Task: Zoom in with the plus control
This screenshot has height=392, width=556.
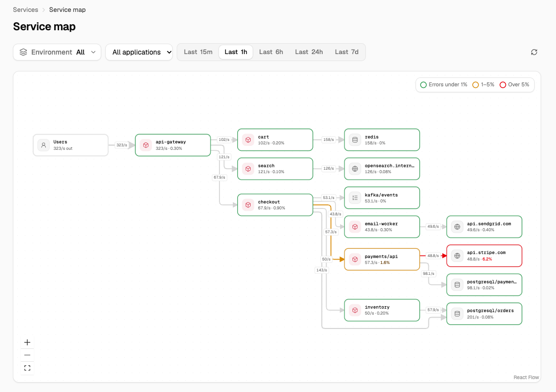Action: (27, 342)
